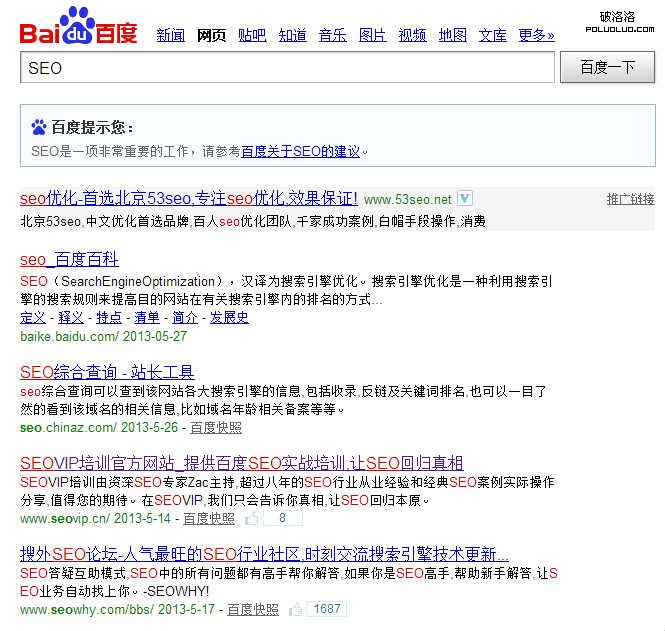Screen dimensions: 665x631
Task: Click the seo.chinaz.com/ 2013-5-26 URL text
Action: pyautogui.click(x=99, y=427)
